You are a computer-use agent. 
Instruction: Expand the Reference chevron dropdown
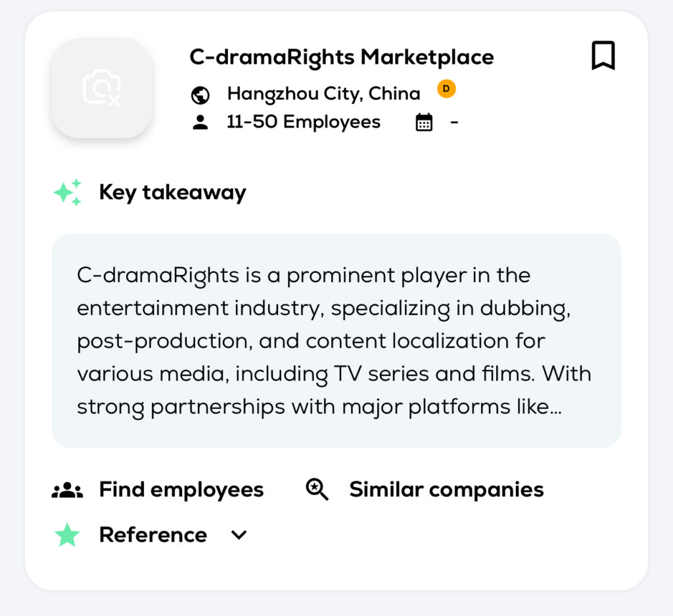(239, 535)
